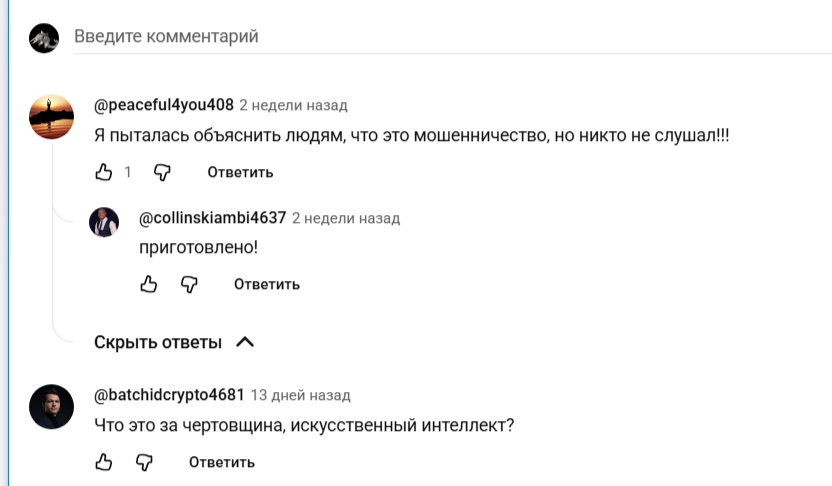The image size is (832, 486).
Task: Visit the @batchidcrypto4681 channel link
Action: pyautogui.click(x=169, y=394)
